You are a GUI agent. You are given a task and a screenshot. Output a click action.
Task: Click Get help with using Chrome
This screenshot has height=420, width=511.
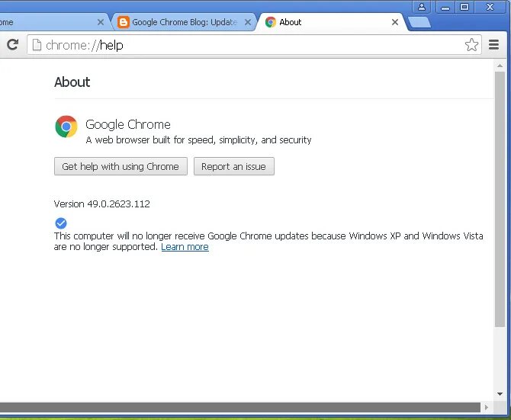click(121, 166)
